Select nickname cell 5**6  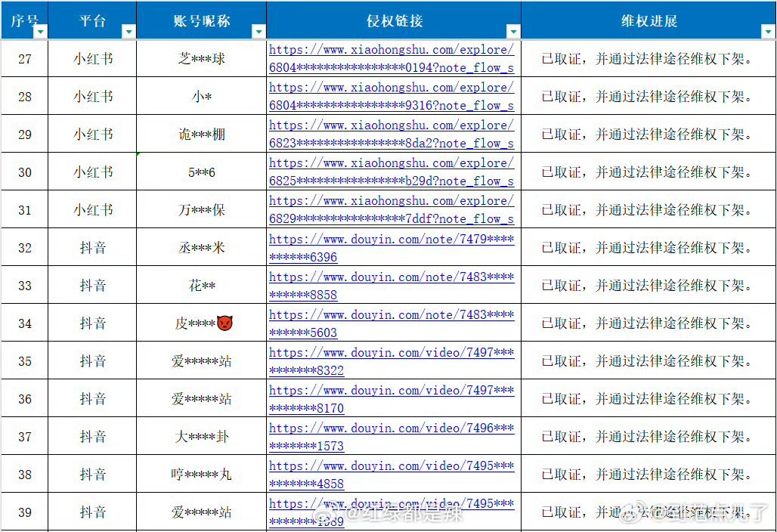(x=201, y=172)
